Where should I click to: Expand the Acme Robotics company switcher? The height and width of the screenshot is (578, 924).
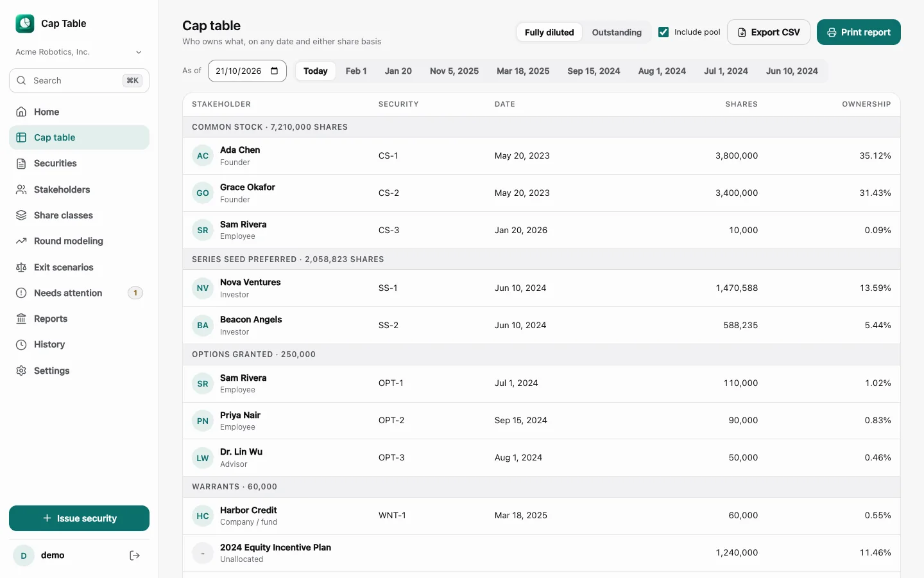pyautogui.click(x=79, y=52)
